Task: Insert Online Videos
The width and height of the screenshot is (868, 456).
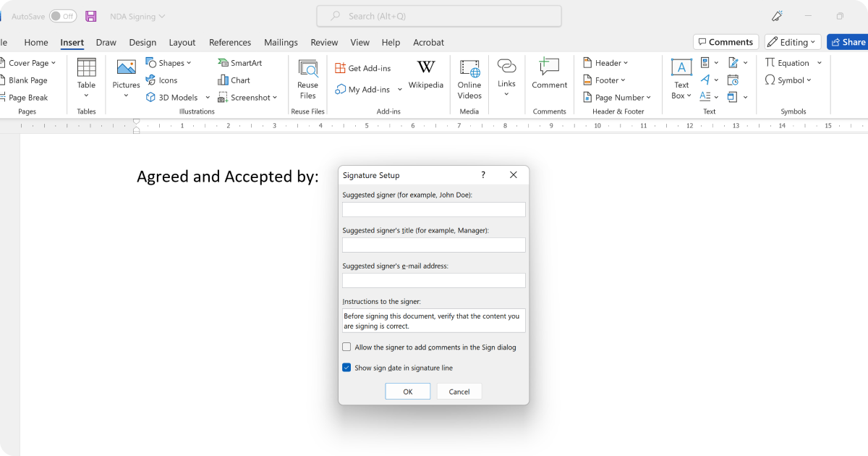Action: (469, 78)
